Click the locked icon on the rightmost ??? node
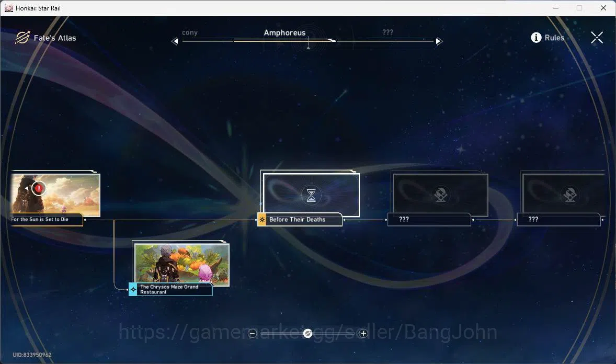The height and width of the screenshot is (364, 616). click(569, 195)
